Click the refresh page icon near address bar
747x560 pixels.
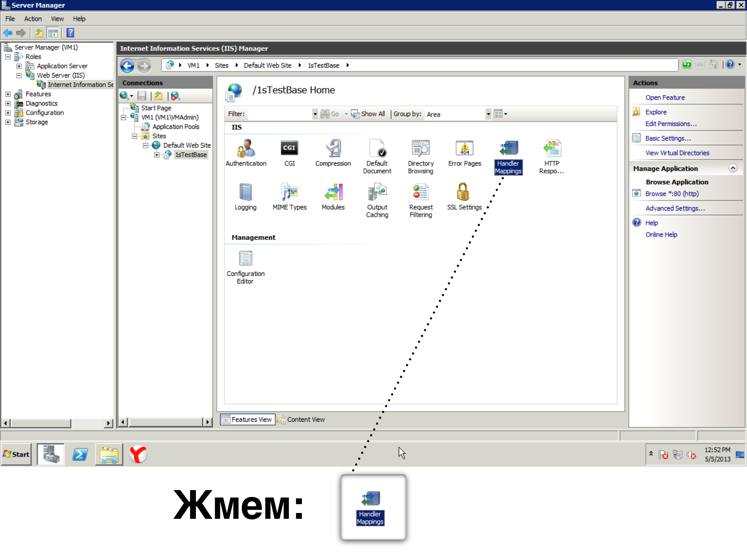(687, 65)
